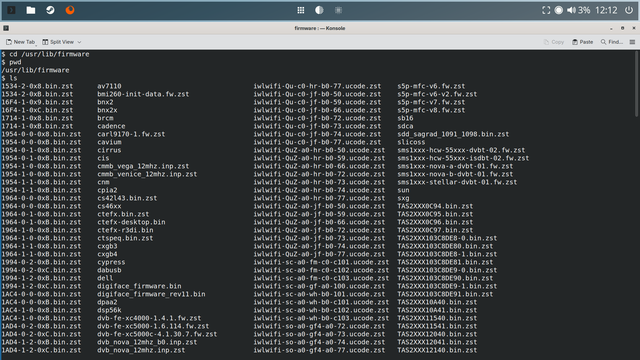
Task: Click TAS2XXX103C8DE80.bin.zst file
Action: pyautogui.click(x=445, y=246)
